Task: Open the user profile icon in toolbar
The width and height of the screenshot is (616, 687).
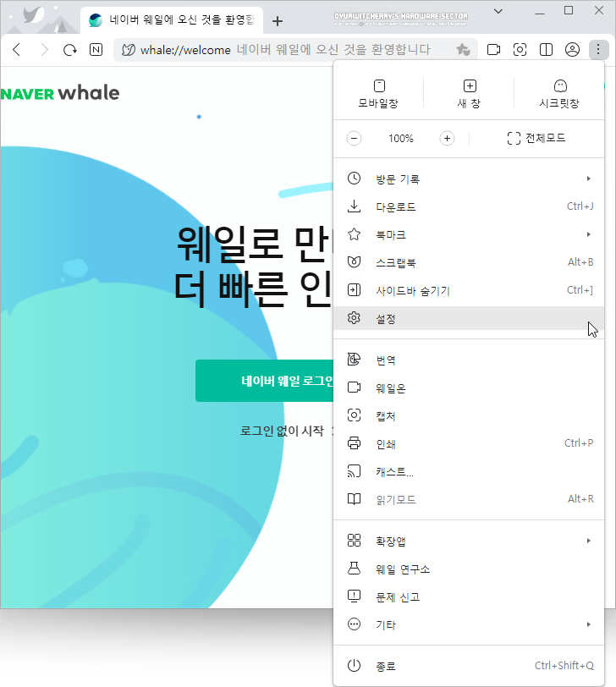Action: [x=572, y=50]
